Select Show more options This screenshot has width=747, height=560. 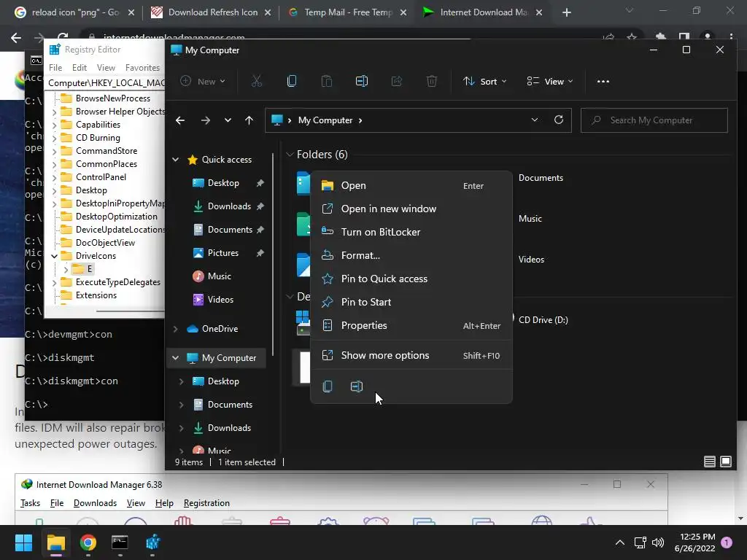click(411, 355)
